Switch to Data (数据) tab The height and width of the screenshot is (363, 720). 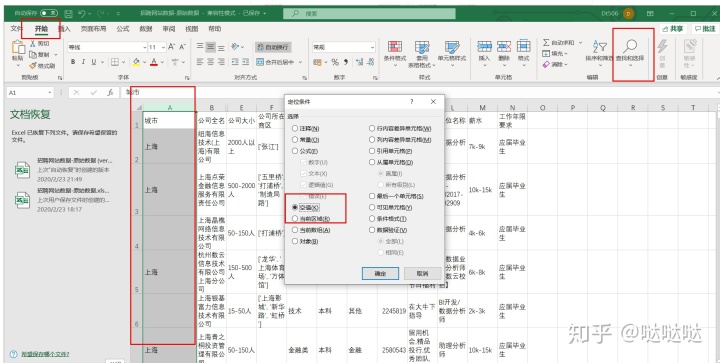pyautogui.click(x=146, y=29)
